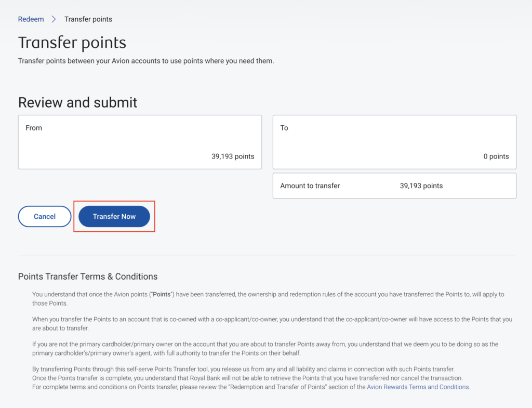Submit with the Transfer Now button
The image size is (532, 408).
click(x=114, y=217)
